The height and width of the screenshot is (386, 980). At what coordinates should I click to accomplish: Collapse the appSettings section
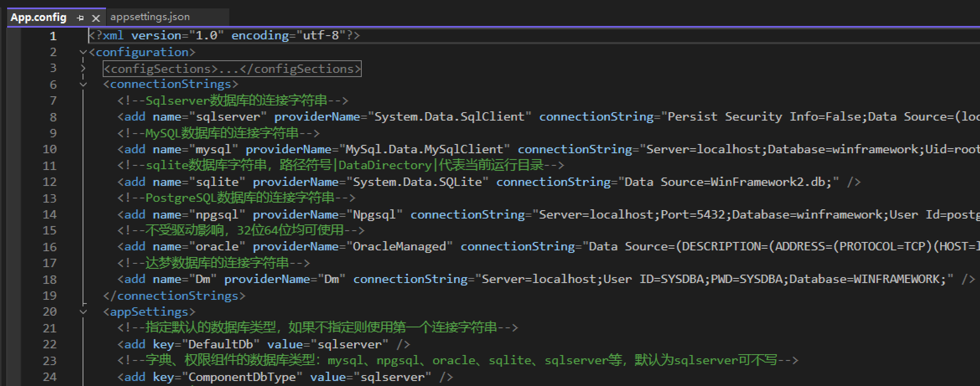click(x=83, y=312)
